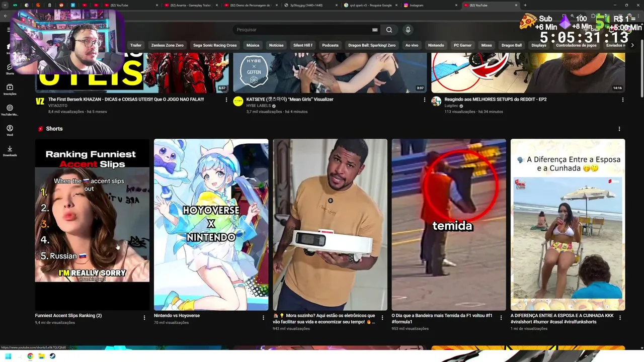644x362 pixels.
Task: Open Luigitec channel name link
Action: 451,106
